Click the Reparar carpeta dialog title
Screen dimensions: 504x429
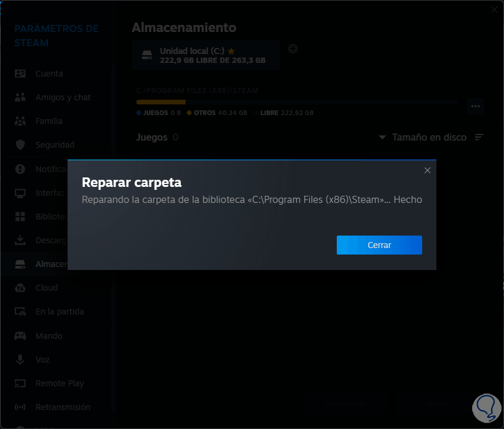(132, 182)
